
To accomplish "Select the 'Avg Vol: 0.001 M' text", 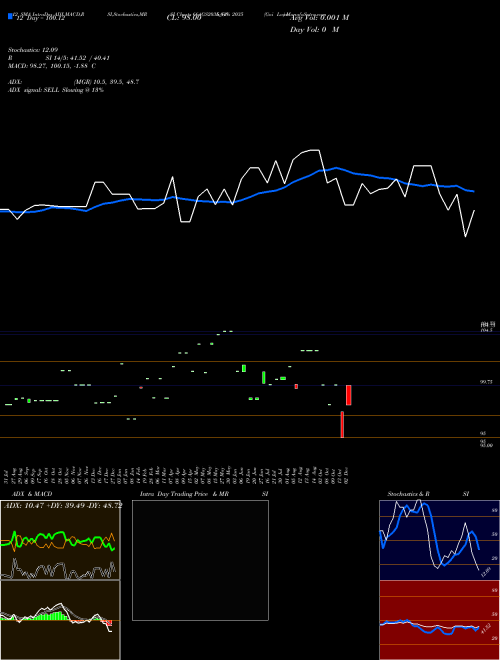I will click(320, 18).
